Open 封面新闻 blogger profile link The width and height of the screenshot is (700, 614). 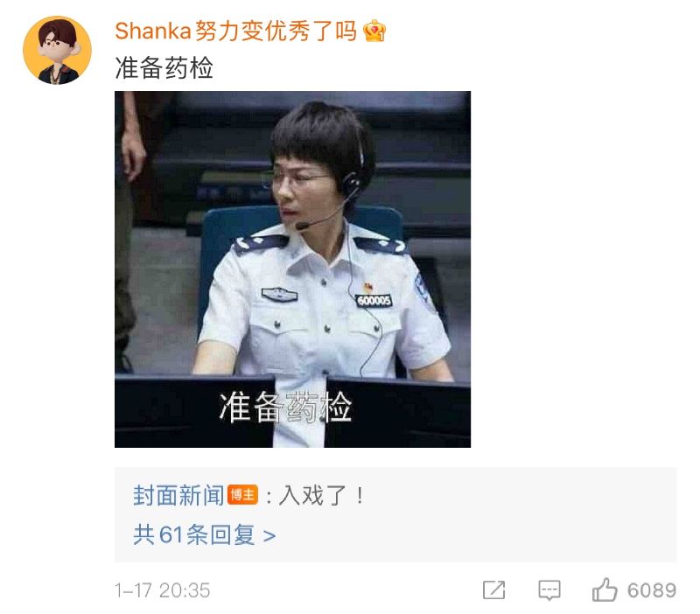[x=178, y=495]
